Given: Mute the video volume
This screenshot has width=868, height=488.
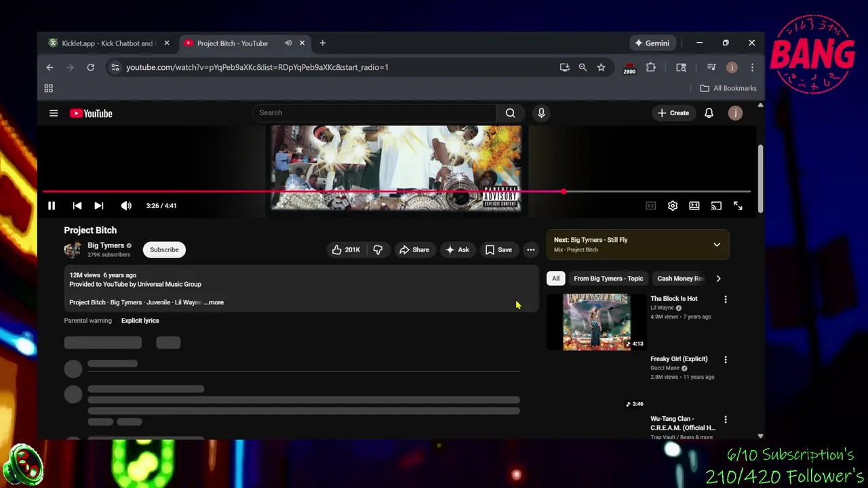Looking at the screenshot, I should pos(126,205).
